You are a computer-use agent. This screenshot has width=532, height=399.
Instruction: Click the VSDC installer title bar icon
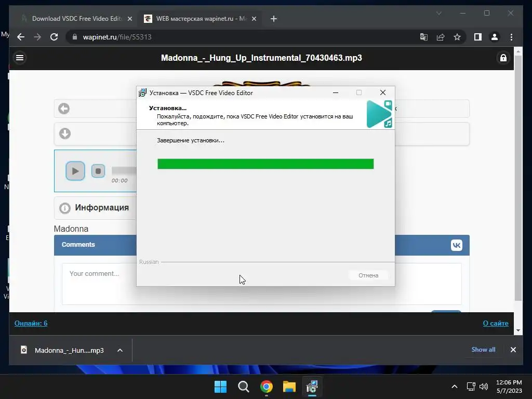(142, 92)
